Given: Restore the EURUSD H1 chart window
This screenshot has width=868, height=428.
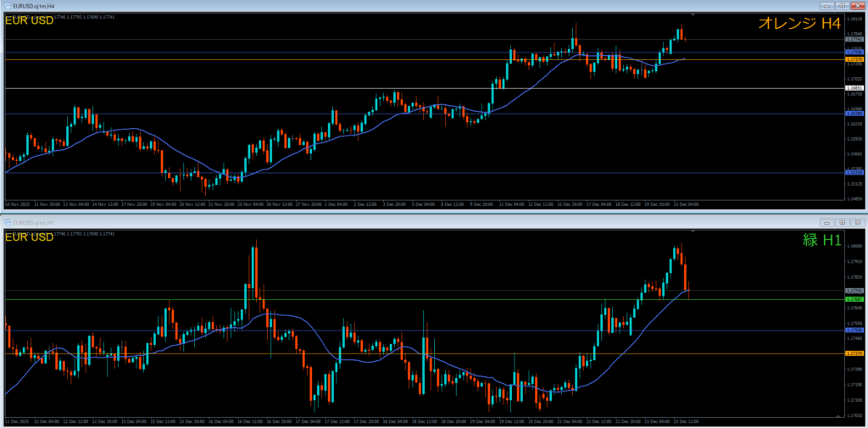Looking at the screenshot, I should (842, 222).
